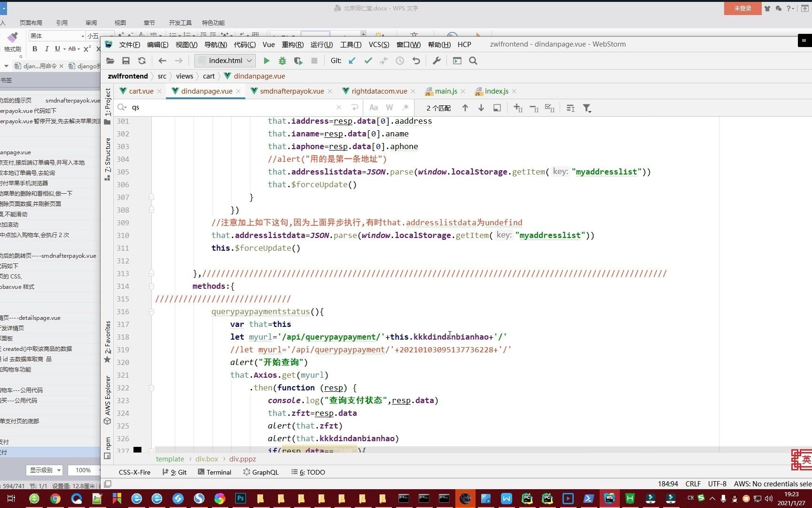Click the Add selection for next occurrence icon

tap(518, 108)
